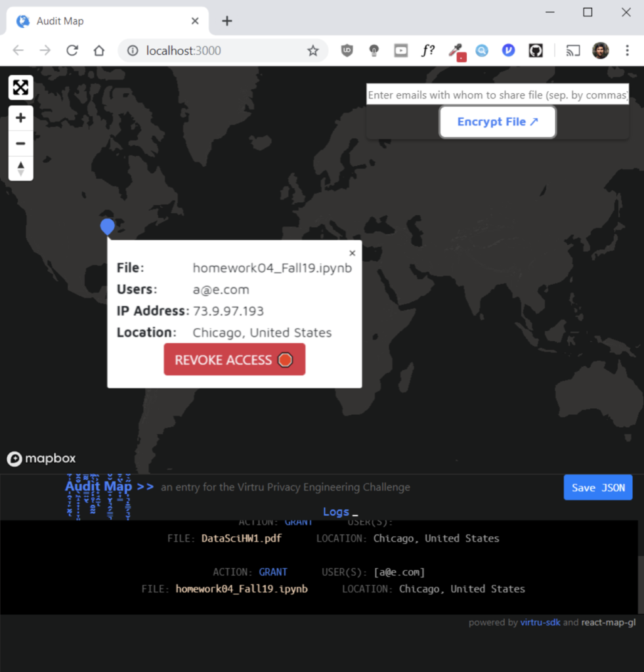Screen dimensions: 644x672
Task: Open the virtru-sdk link
Action: click(540, 623)
